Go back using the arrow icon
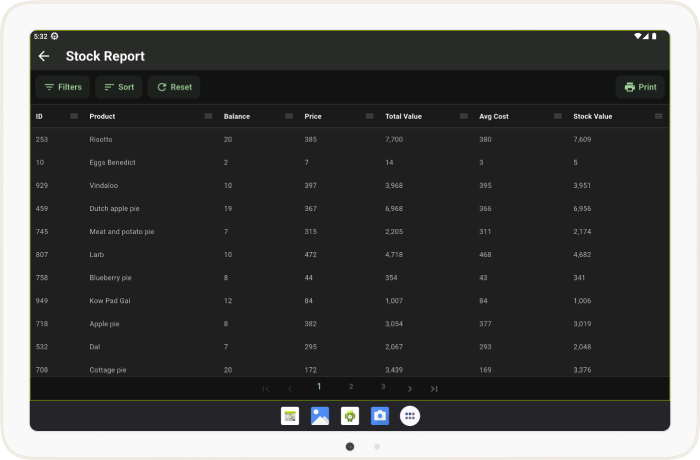The width and height of the screenshot is (700, 460). click(44, 56)
